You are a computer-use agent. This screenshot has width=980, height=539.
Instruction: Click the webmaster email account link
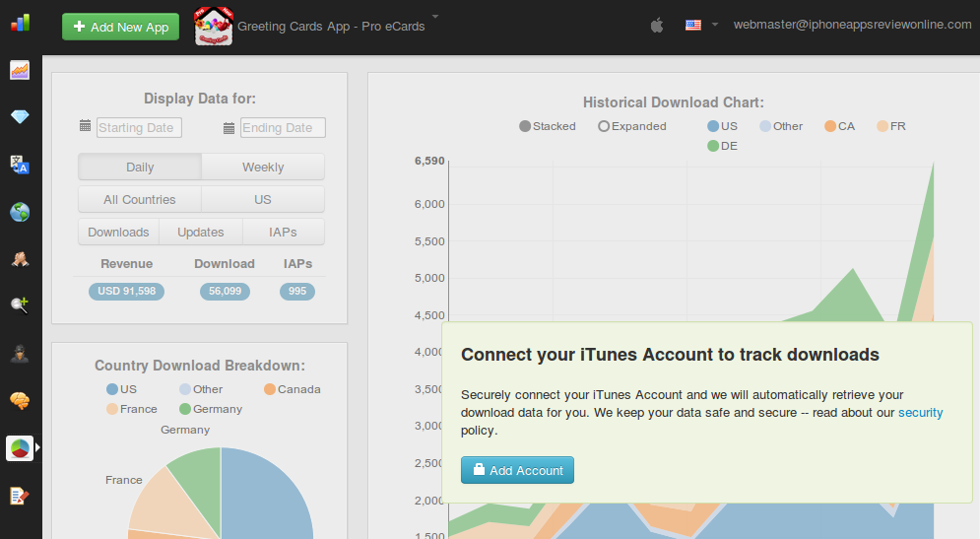[853, 25]
